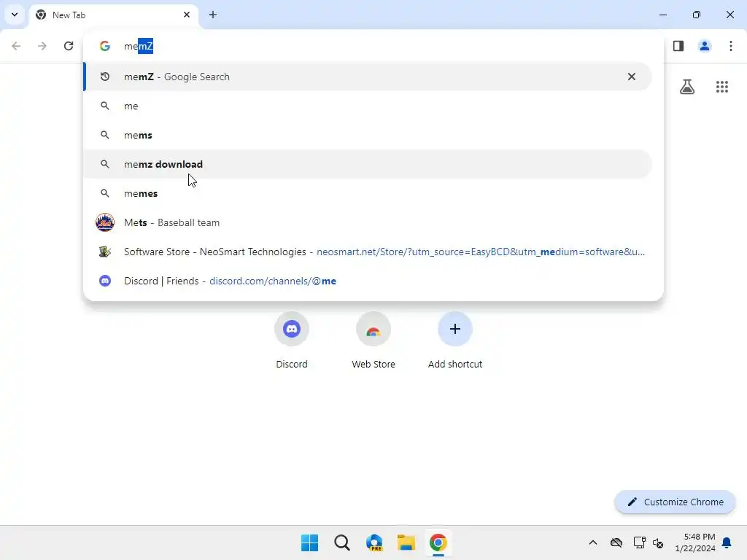The height and width of the screenshot is (560, 747).
Task: Open the Chrome profile avatar
Action: tap(705, 46)
